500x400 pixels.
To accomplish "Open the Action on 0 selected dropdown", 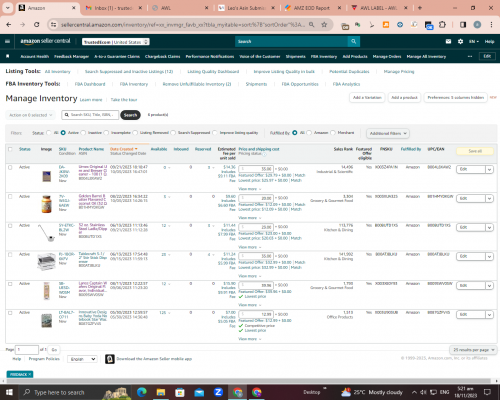I will point(30,115).
